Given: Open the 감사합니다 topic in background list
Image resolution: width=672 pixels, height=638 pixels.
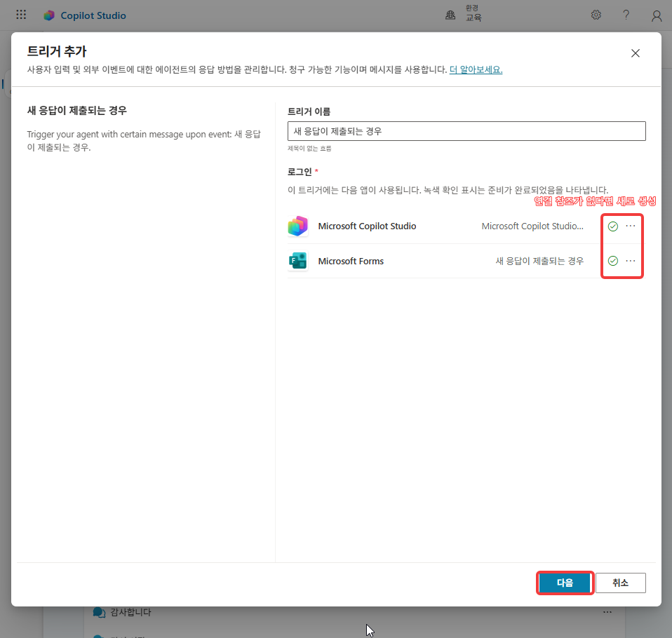Looking at the screenshot, I should coord(130,612).
